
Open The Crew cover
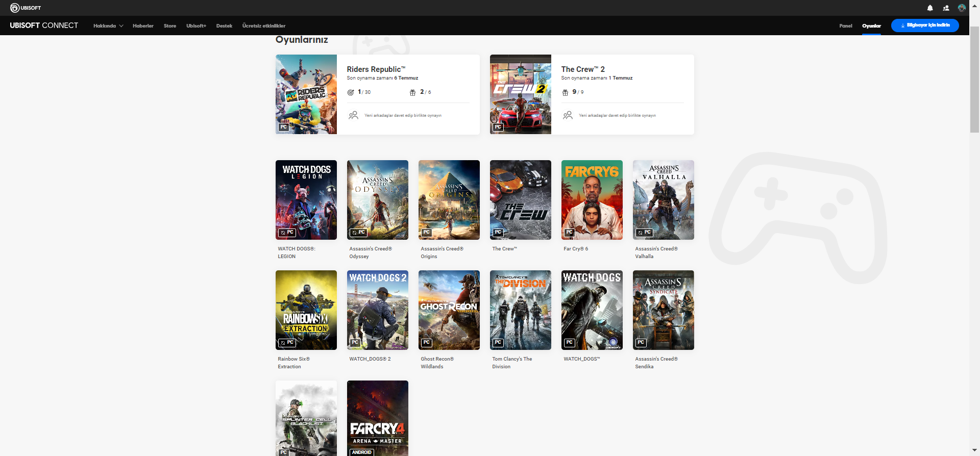point(521,200)
